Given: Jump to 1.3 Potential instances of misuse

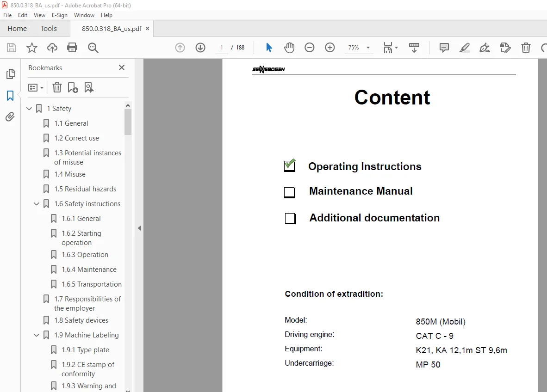Looking at the screenshot, I should (87, 158).
